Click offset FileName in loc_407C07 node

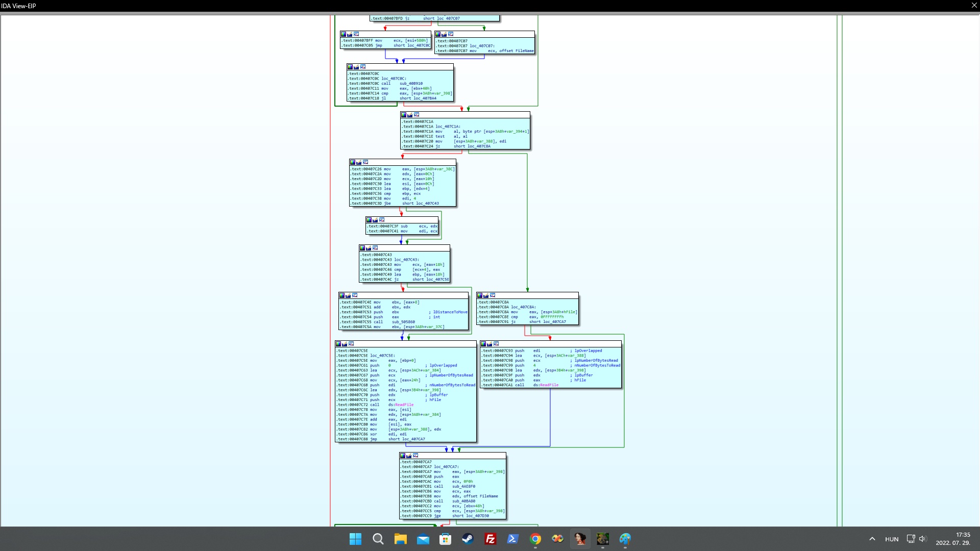click(516, 51)
